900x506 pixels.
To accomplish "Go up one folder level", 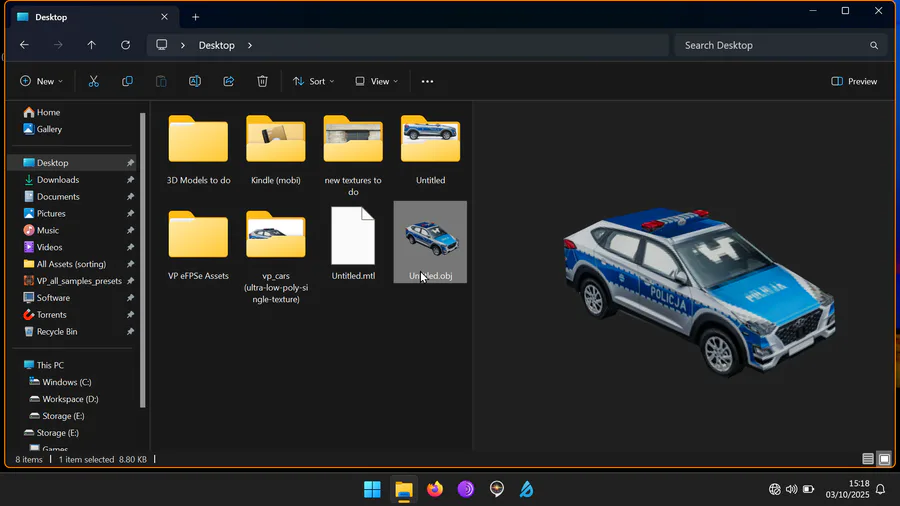I will [92, 45].
